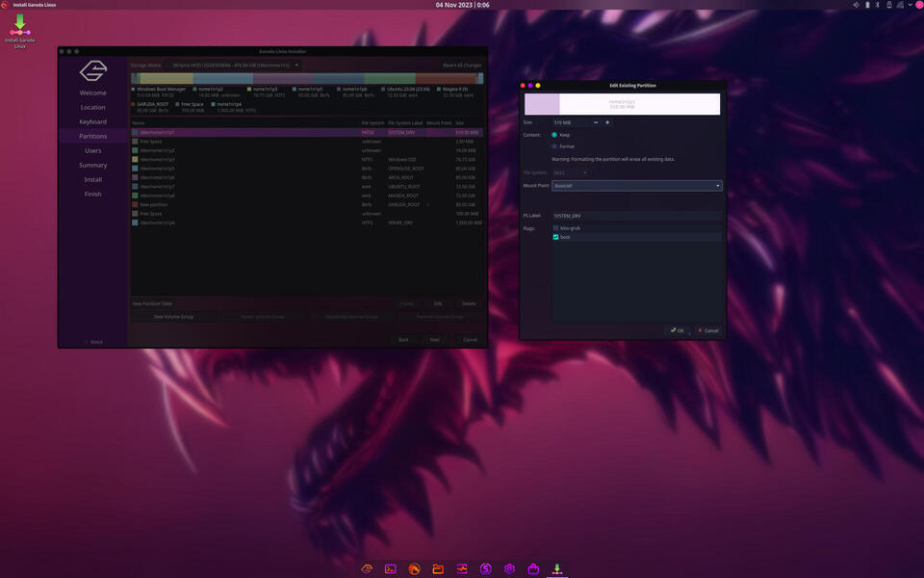The width and height of the screenshot is (924, 578).
Task: Click the Delete partition button in installer
Action: pos(469,303)
